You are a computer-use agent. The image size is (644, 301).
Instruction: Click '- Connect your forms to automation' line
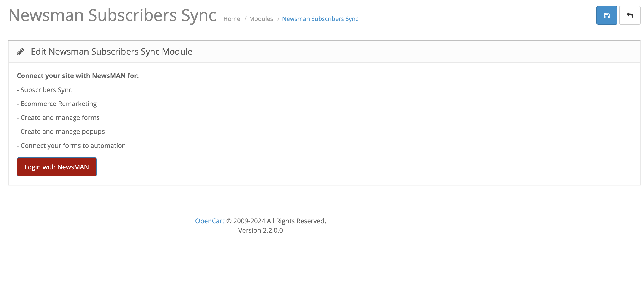71,145
